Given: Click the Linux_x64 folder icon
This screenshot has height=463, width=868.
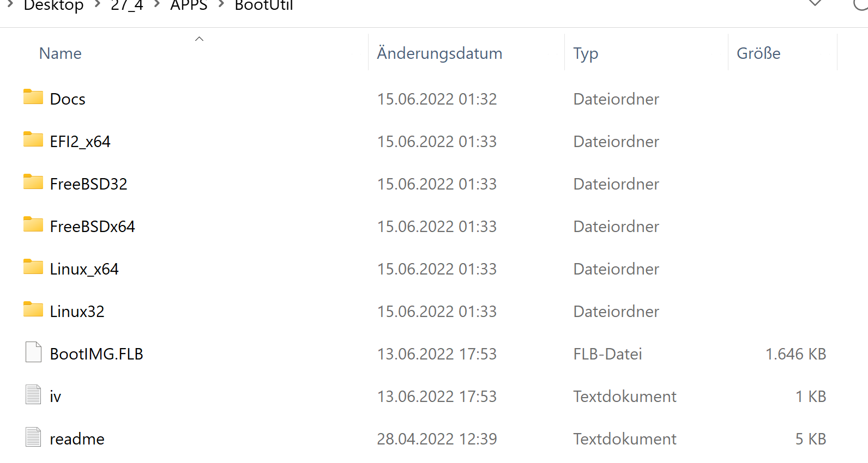Looking at the screenshot, I should tap(33, 267).
